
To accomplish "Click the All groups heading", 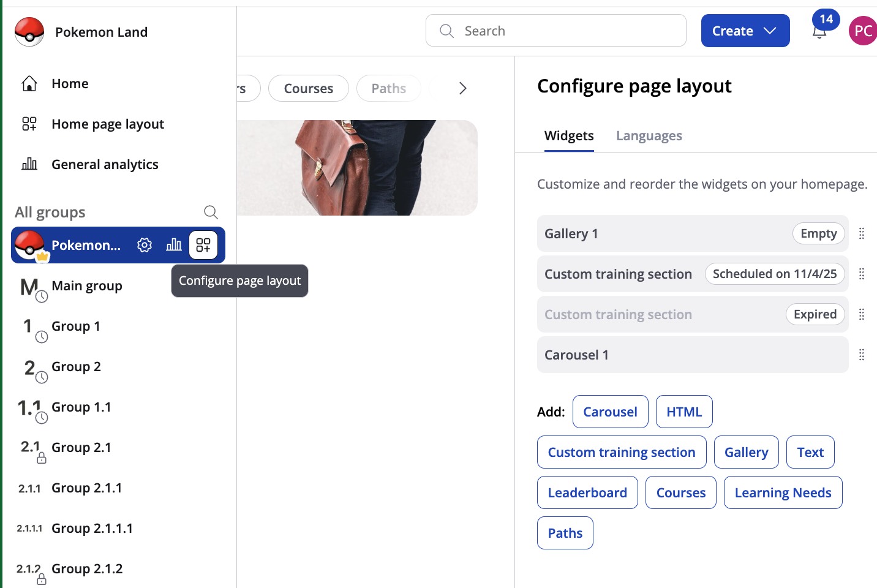I will [x=50, y=212].
